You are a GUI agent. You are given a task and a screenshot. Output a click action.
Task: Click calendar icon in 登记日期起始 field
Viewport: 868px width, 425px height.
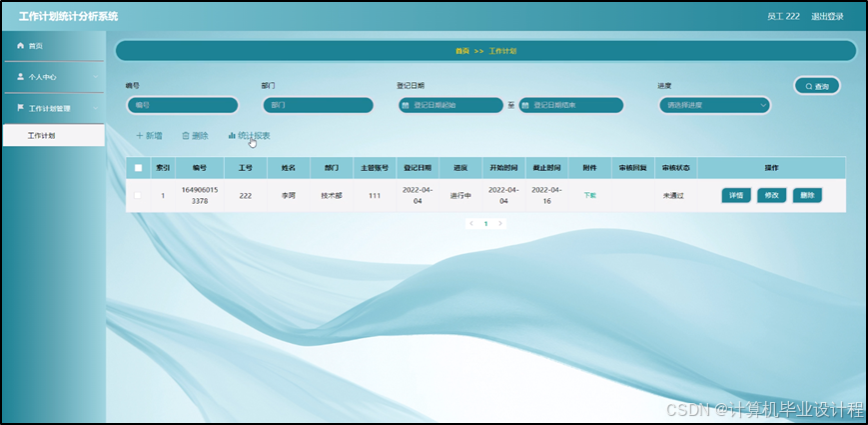406,105
